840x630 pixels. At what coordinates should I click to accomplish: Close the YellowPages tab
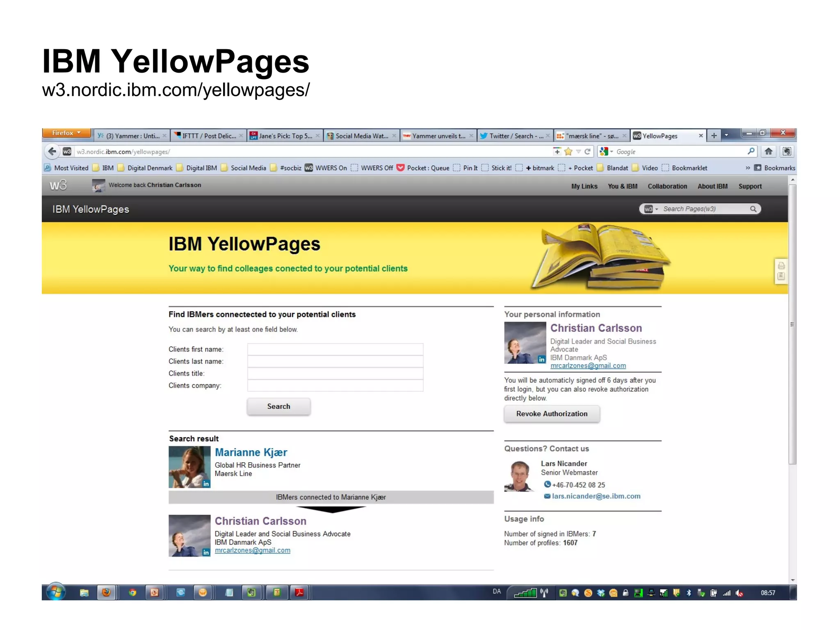pyautogui.click(x=701, y=136)
